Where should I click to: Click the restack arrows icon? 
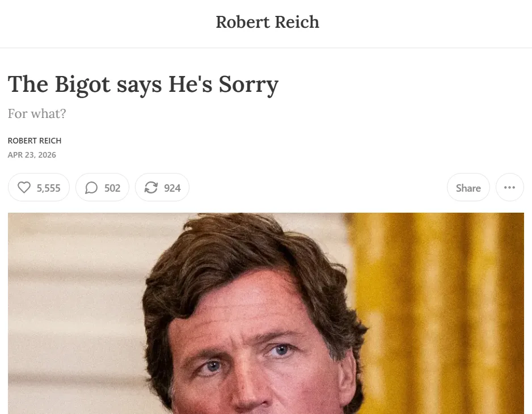151,187
